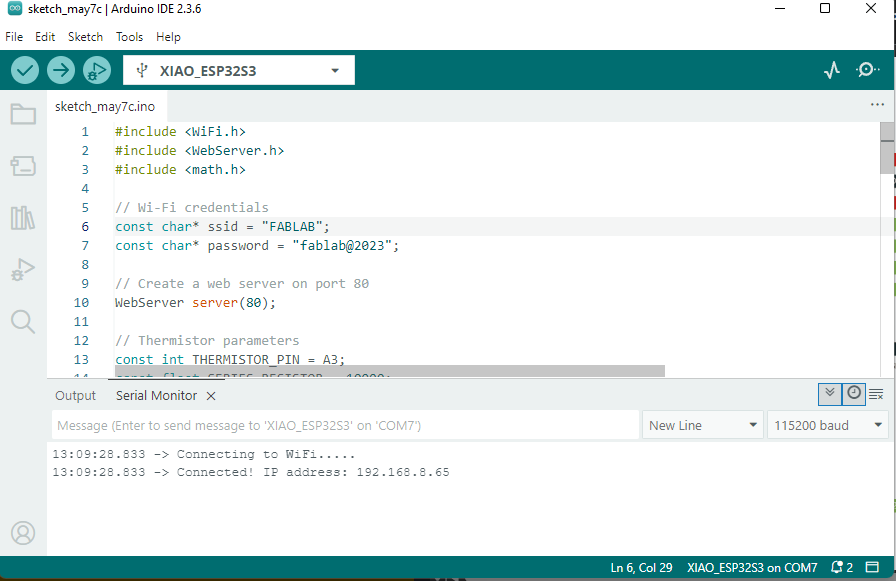
Task: Close the Serial Monitor tab
Action: click(211, 396)
